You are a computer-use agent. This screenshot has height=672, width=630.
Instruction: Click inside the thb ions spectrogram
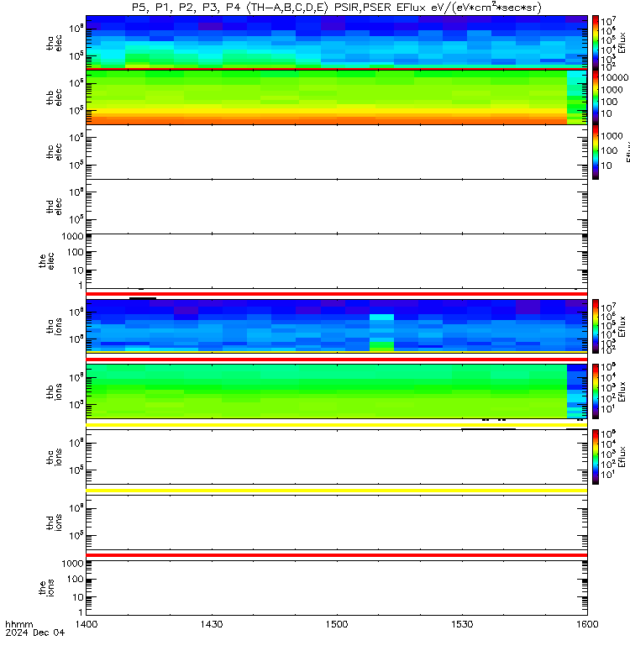[x=337, y=391]
